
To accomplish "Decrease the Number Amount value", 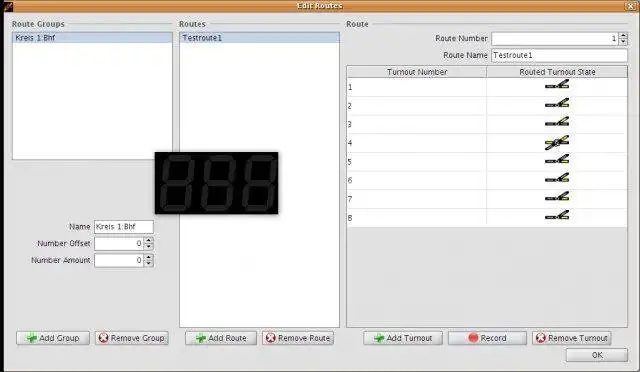I will [149, 263].
